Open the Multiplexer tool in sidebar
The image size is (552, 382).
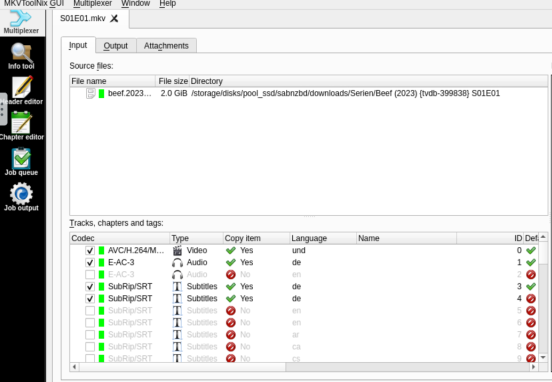tap(21, 22)
